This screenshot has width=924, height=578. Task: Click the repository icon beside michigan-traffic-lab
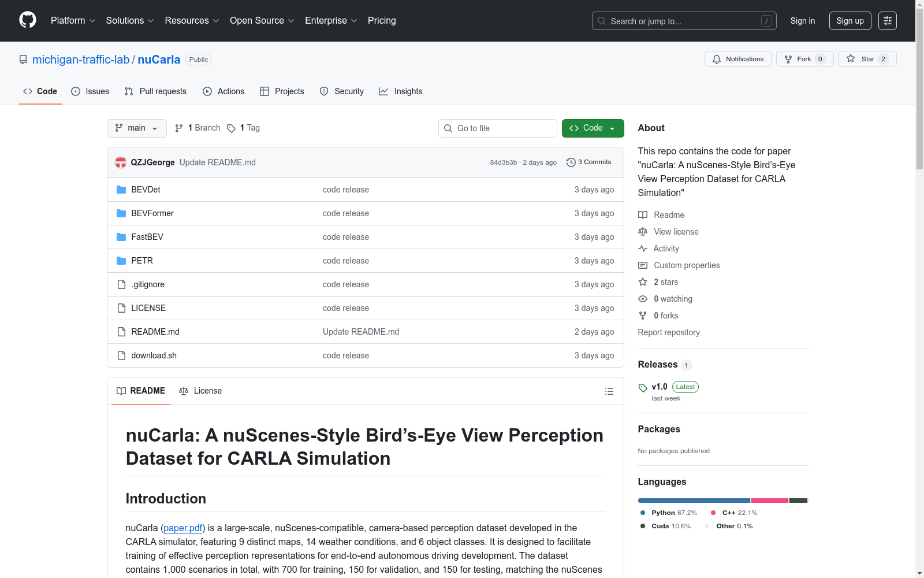23,60
